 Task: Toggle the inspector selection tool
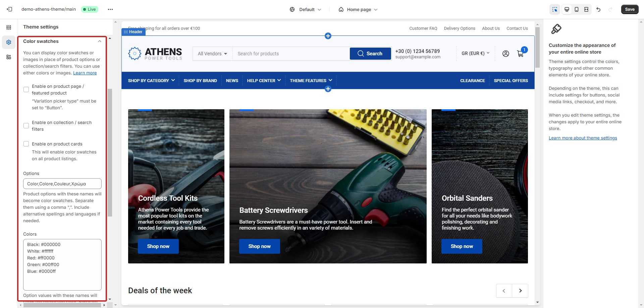coord(555,9)
